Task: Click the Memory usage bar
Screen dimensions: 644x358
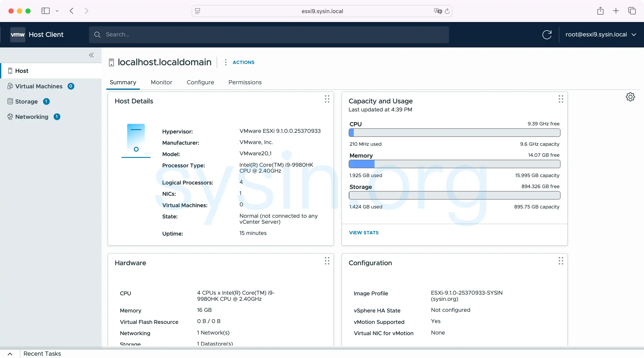Action: [x=454, y=164]
